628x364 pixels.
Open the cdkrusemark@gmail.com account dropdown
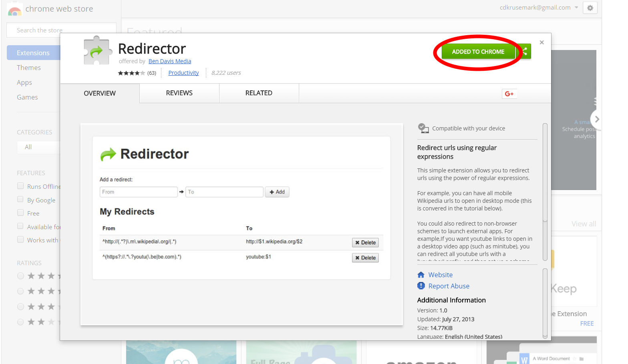pyautogui.click(x=539, y=8)
